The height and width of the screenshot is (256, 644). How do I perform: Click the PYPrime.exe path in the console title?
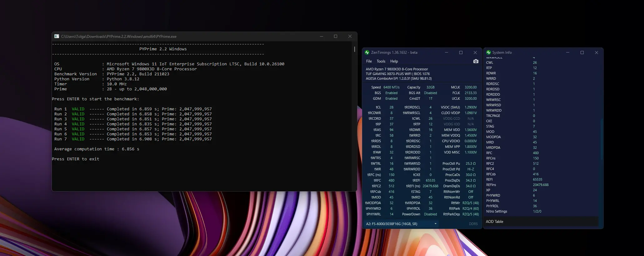119,37
